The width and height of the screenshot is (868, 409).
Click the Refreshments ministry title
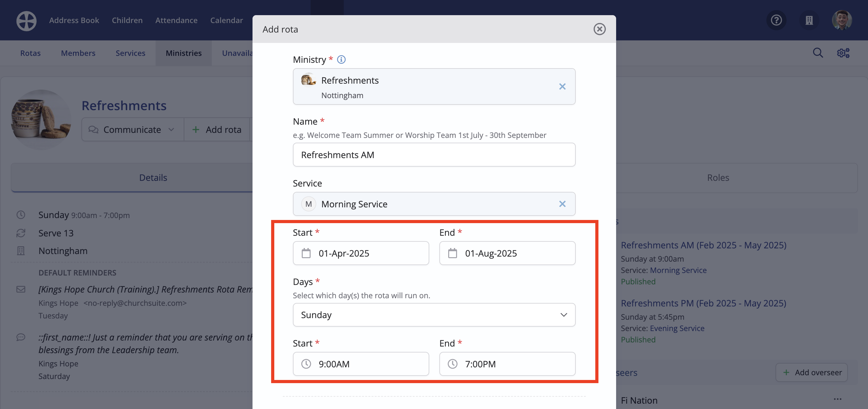(124, 105)
